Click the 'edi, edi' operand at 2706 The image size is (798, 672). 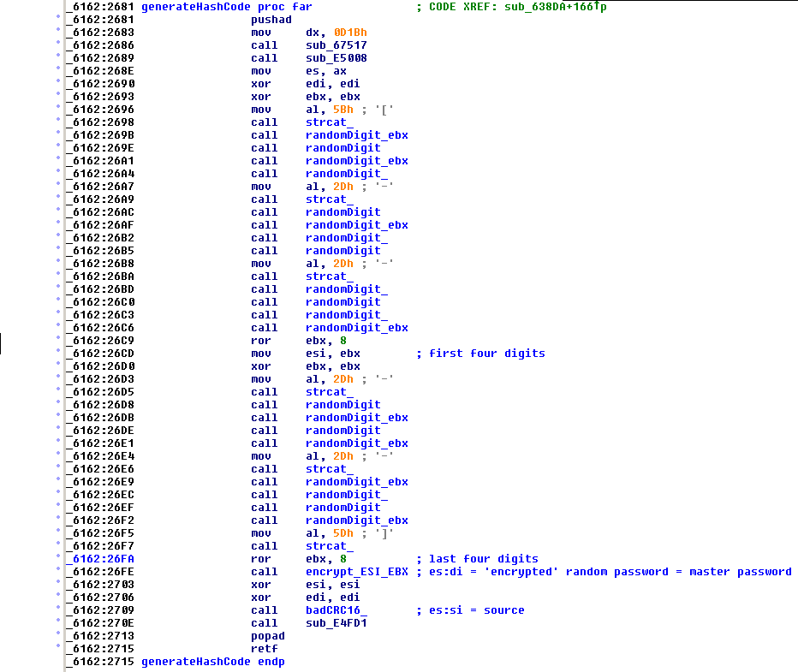pyautogui.click(x=333, y=598)
